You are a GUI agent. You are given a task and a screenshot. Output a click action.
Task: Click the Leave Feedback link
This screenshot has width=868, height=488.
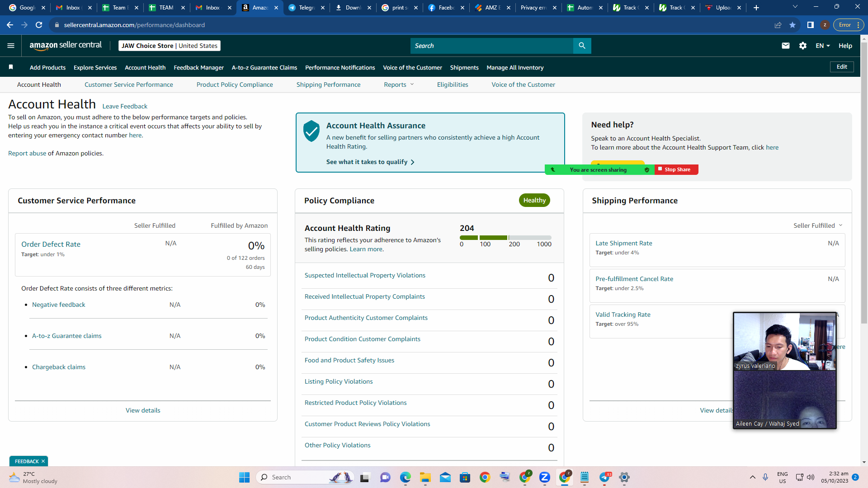coord(125,106)
